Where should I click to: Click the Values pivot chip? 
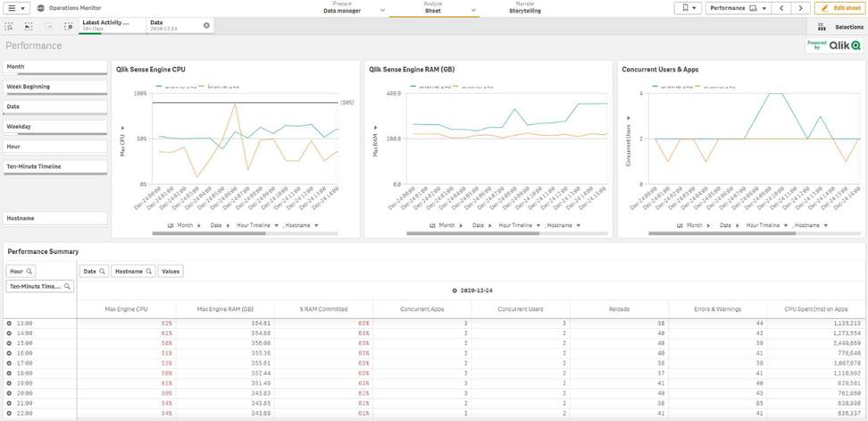click(x=171, y=272)
